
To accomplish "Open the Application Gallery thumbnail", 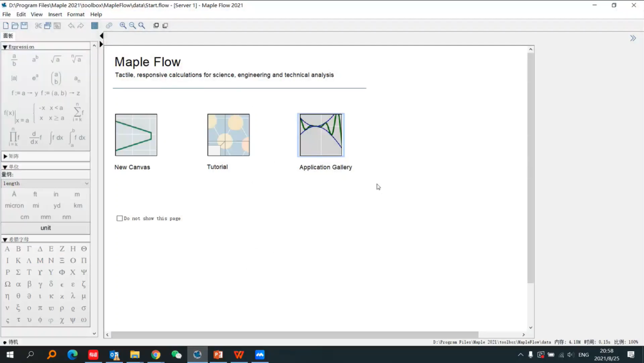I will click(321, 135).
